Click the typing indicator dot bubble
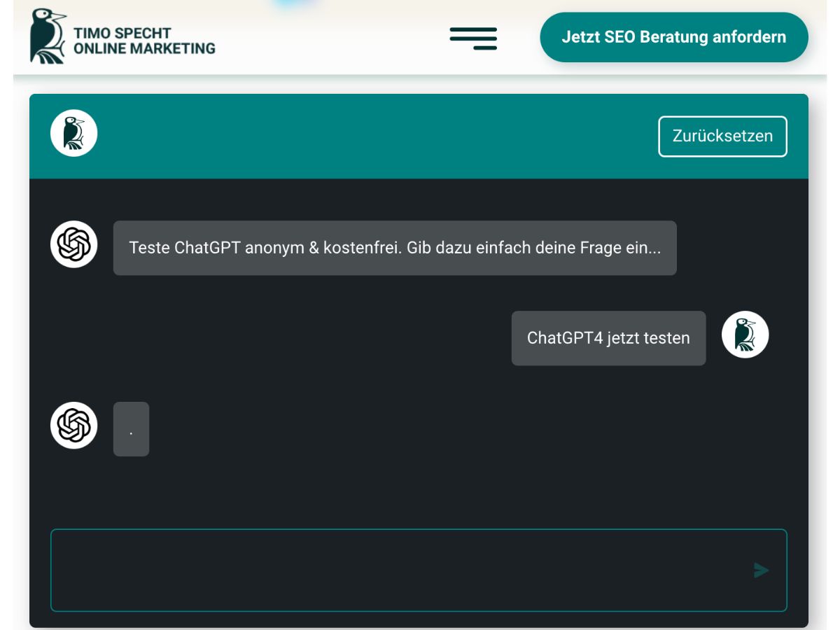The image size is (840, 630). [131, 428]
